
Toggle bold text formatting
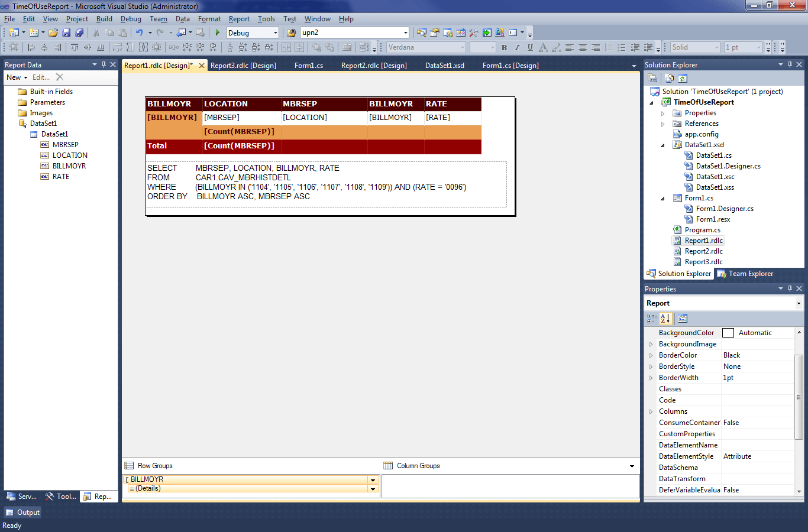click(504, 47)
